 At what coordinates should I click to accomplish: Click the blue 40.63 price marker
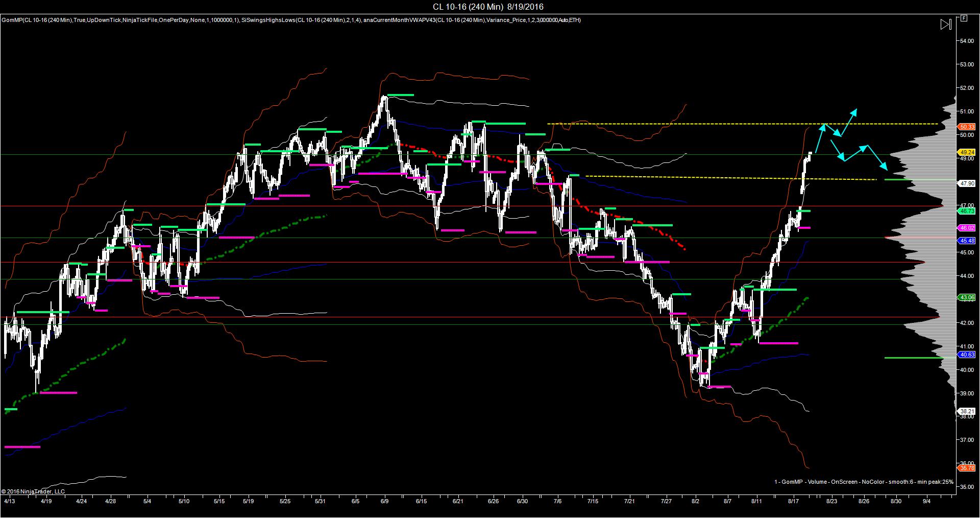(x=967, y=355)
